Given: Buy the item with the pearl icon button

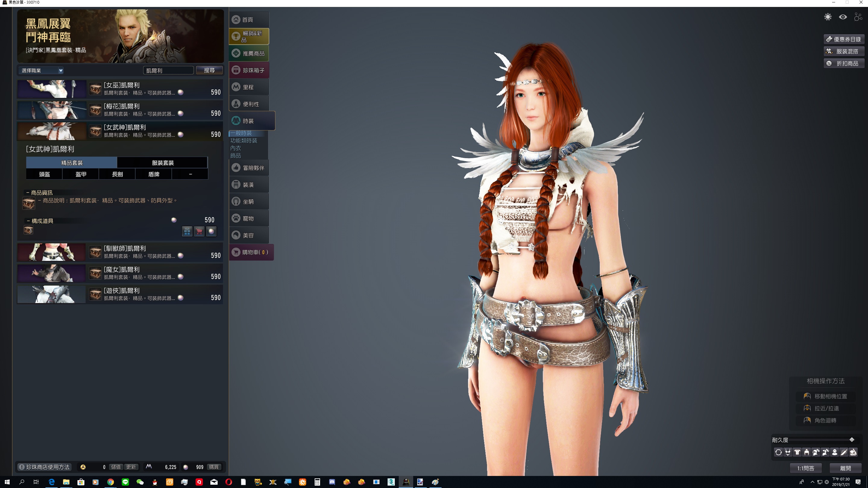Looking at the screenshot, I should (211, 231).
